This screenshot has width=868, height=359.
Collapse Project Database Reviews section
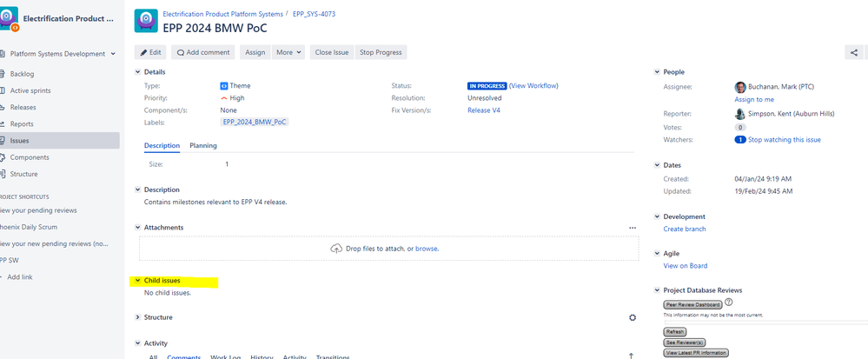coord(657,289)
